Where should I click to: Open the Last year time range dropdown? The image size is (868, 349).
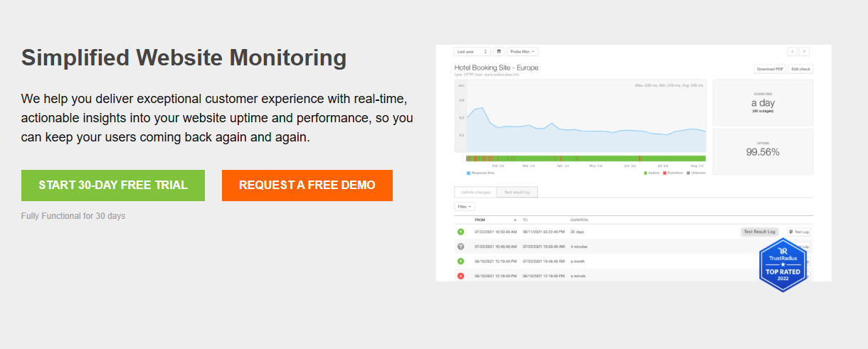pyautogui.click(x=472, y=52)
